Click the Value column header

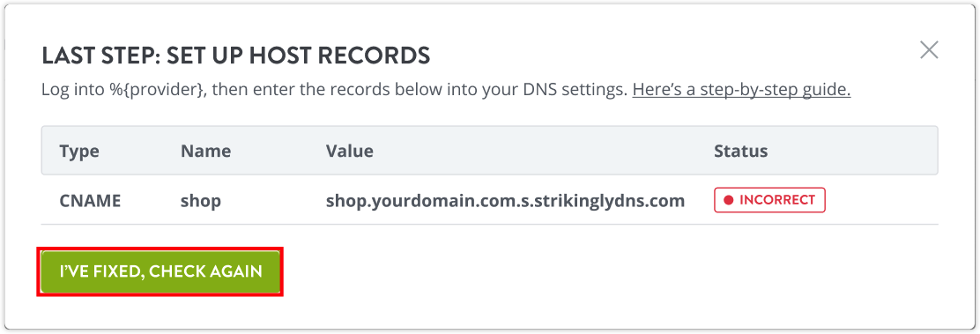(349, 151)
